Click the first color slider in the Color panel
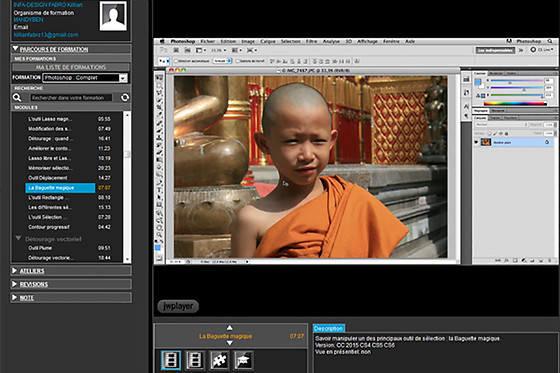The width and height of the screenshot is (560, 373). click(x=516, y=81)
